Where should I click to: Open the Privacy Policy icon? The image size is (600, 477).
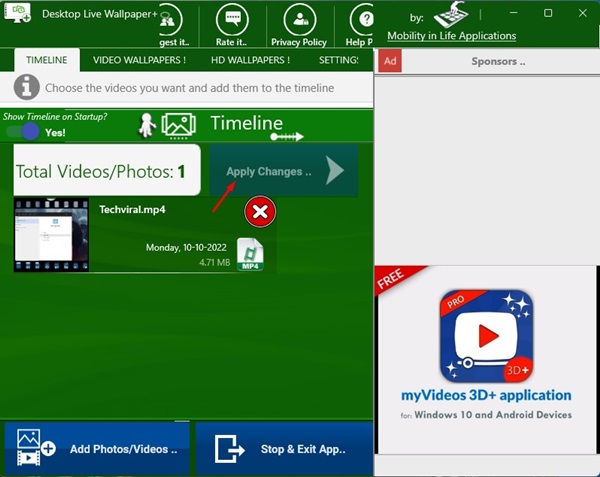(300, 19)
